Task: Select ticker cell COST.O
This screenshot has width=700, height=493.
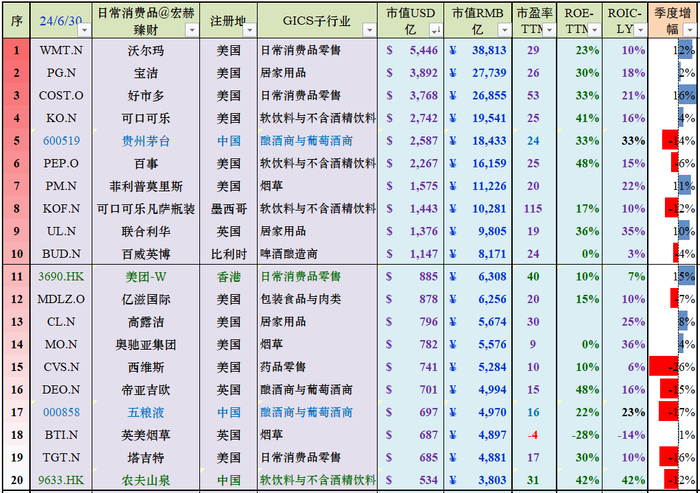Action: [61, 96]
